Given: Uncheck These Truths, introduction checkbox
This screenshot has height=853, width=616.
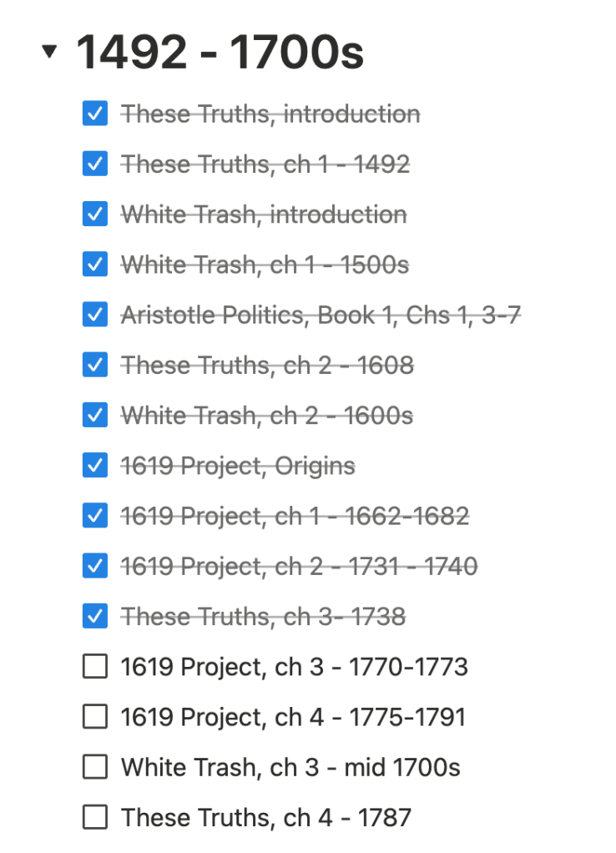Looking at the screenshot, I should tap(95, 114).
